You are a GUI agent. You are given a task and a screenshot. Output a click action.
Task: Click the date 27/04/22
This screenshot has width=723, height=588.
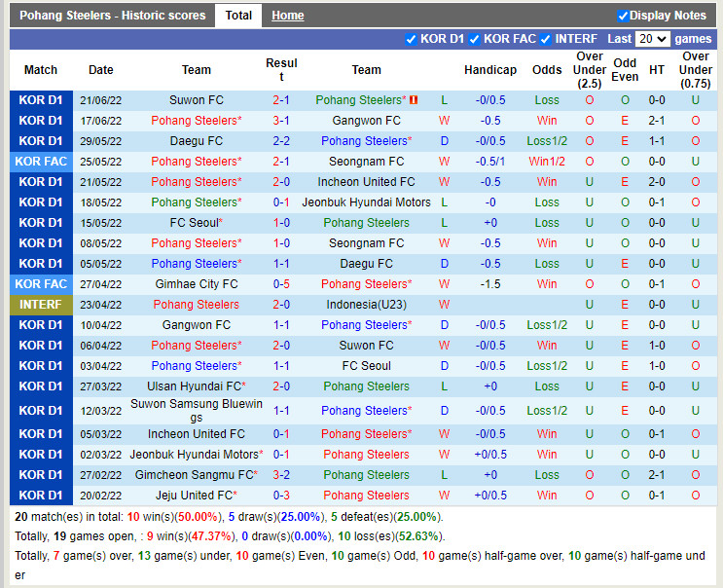(x=101, y=284)
